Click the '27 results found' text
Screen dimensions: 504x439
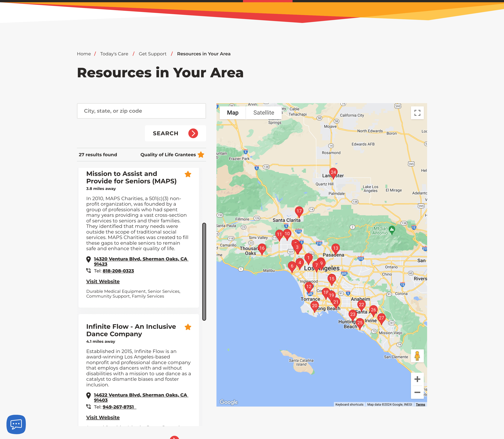pyautogui.click(x=98, y=155)
